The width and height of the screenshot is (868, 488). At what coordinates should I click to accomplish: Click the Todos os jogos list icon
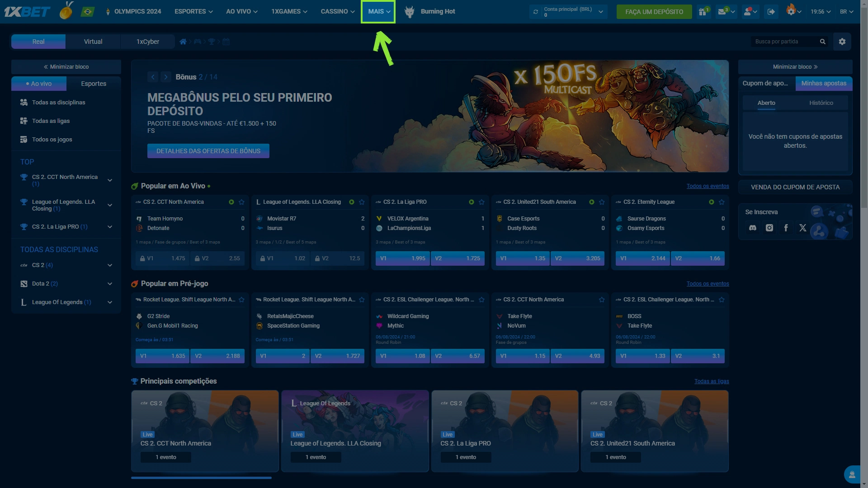(x=24, y=140)
